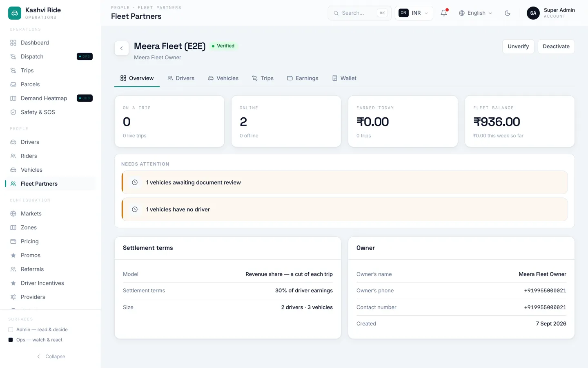
Task: Click the Deactivate button
Action: [556, 47]
